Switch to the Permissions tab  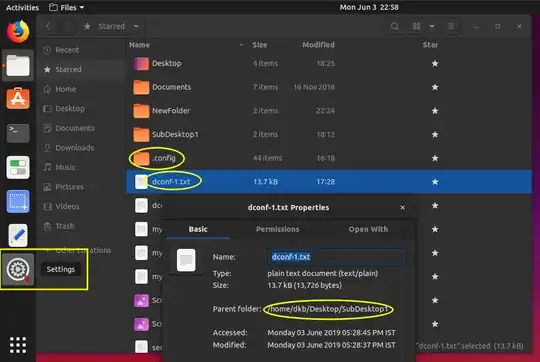pos(278,229)
